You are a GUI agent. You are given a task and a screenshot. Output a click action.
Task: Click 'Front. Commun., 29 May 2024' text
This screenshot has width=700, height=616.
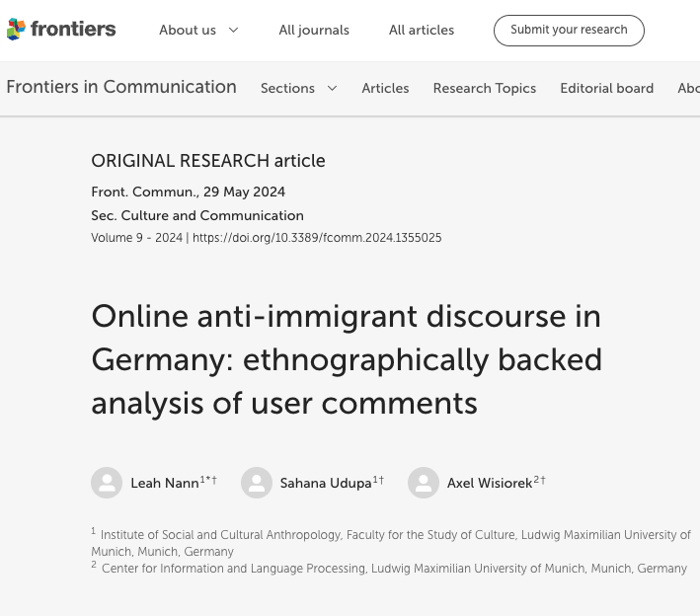coord(188,192)
